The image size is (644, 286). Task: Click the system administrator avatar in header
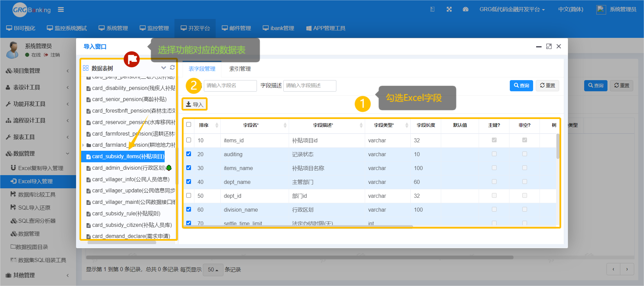(x=601, y=9)
